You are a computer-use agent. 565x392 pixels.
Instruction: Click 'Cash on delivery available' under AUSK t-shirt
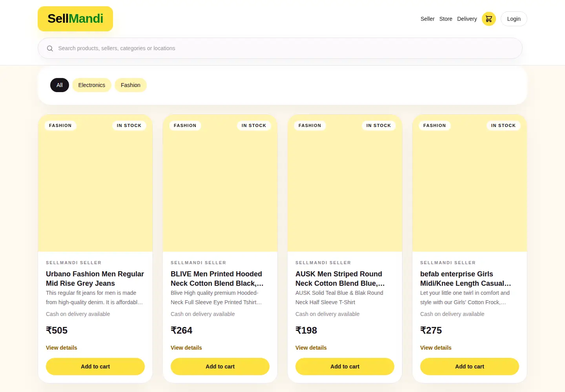328,314
